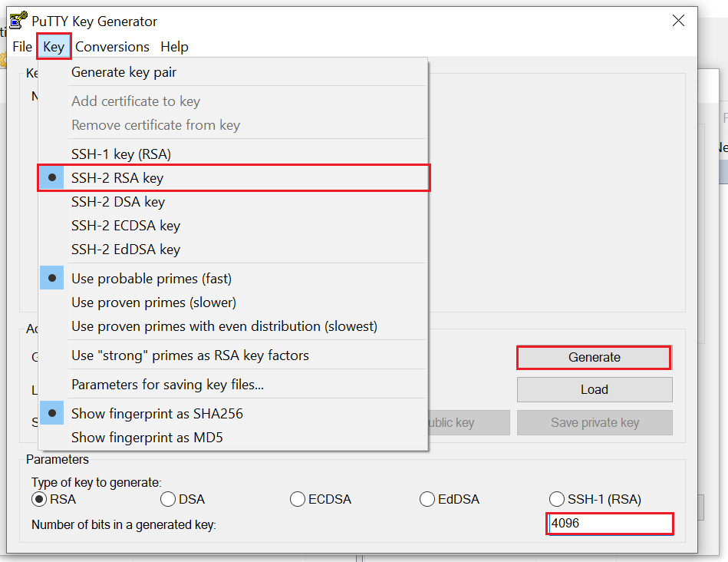The width and height of the screenshot is (728, 562).
Task: Select SSH-2 RSA key menu option
Action: click(233, 177)
